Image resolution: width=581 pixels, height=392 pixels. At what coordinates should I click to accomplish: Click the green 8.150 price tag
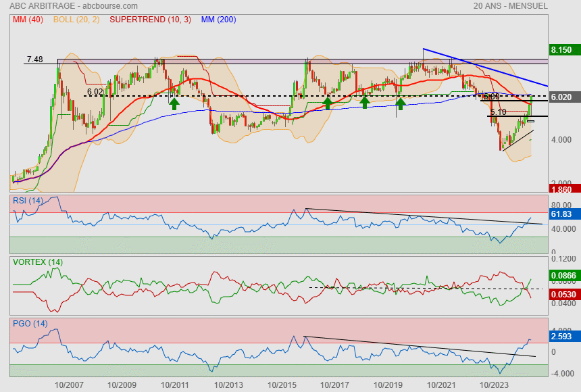click(561, 50)
